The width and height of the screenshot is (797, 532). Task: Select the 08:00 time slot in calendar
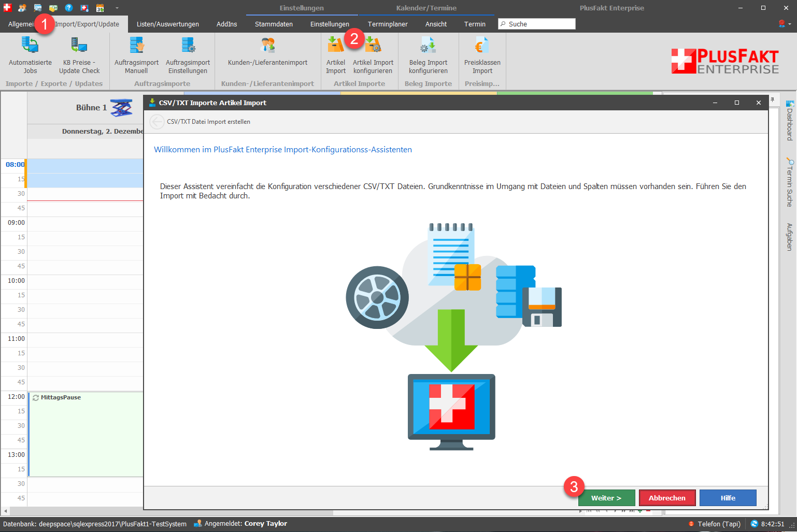click(85, 166)
